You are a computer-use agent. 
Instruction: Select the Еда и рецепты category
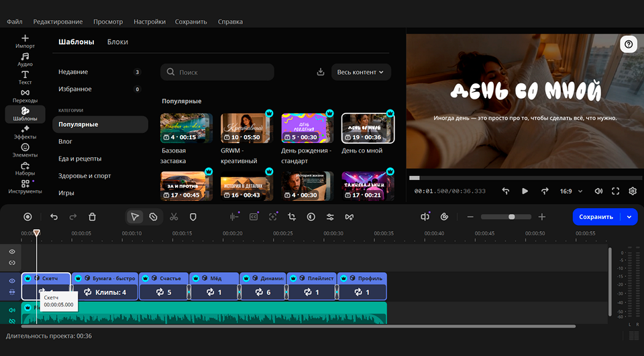coord(100,159)
